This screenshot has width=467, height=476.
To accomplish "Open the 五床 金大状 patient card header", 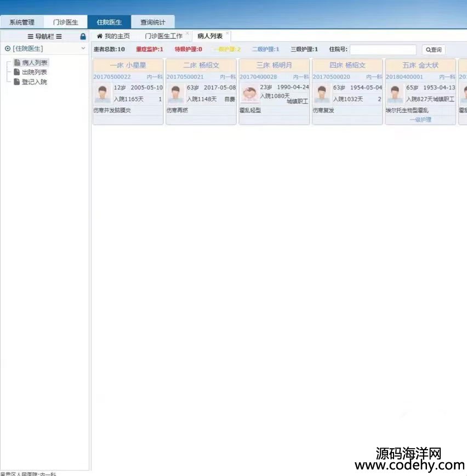I will click(x=420, y=65).
